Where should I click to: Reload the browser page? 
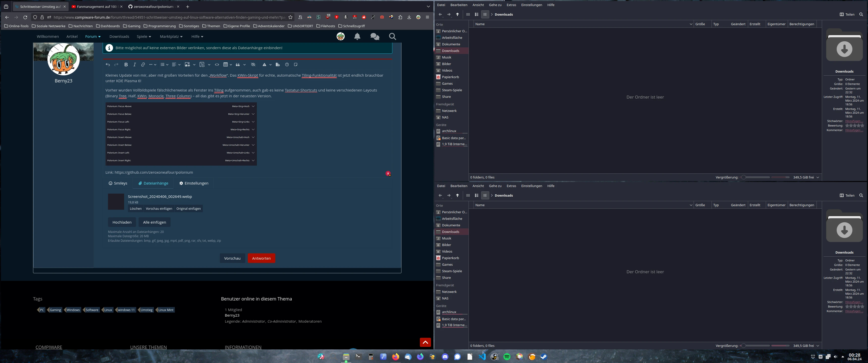(x=25, y=17)
